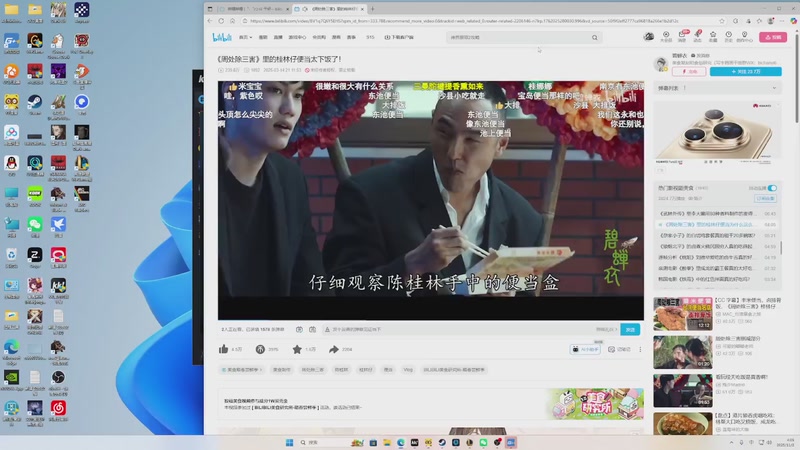The image size is (800, 450).
Task: Toggle the danmaku display switch under the video
Action: pos(299,330)
